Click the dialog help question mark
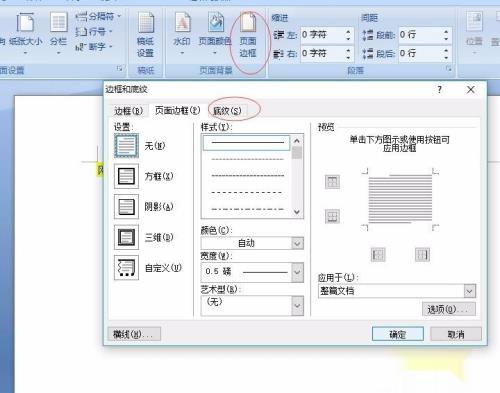Viewport: 500px width, 393px height. click(440, 90)
